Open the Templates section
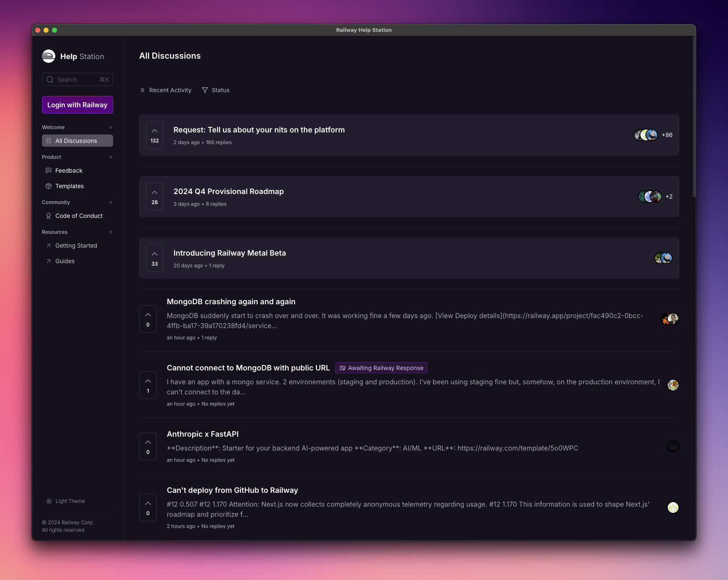Screen dimensions: 728x580 (78, 186)
